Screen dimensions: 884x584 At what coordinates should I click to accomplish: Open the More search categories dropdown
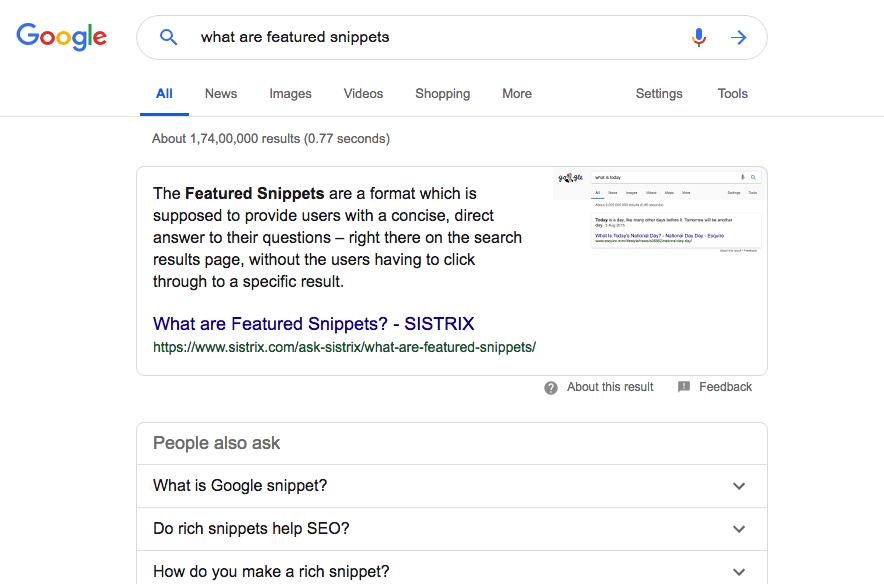pyautogui.click(x=517, y=94)
